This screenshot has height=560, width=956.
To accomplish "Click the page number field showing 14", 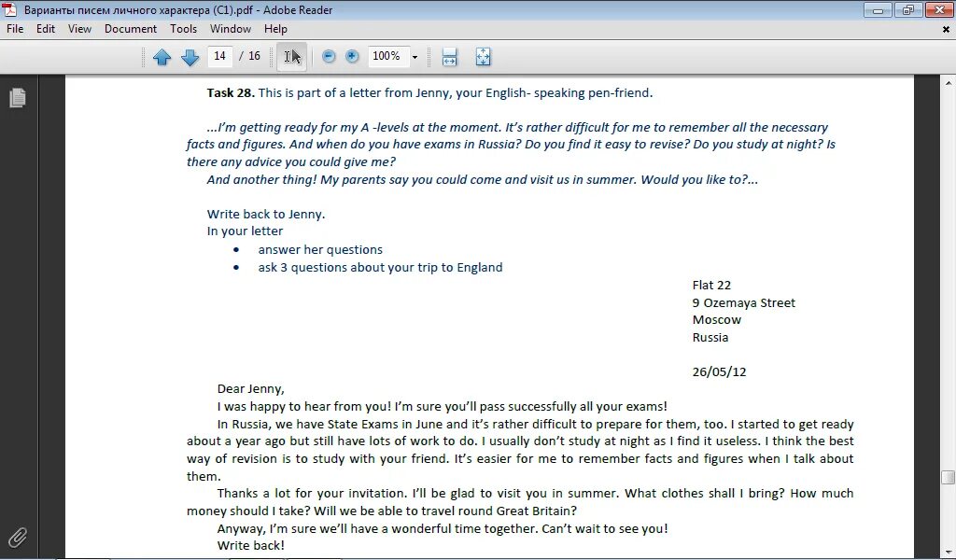I will click(219, 56).
